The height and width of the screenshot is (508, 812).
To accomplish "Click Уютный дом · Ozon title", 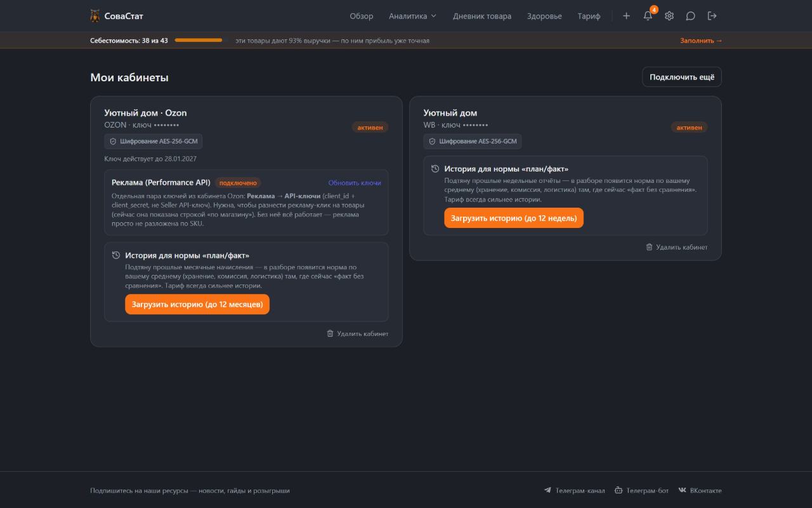I will pyautogui.click(x=145, y=113).
